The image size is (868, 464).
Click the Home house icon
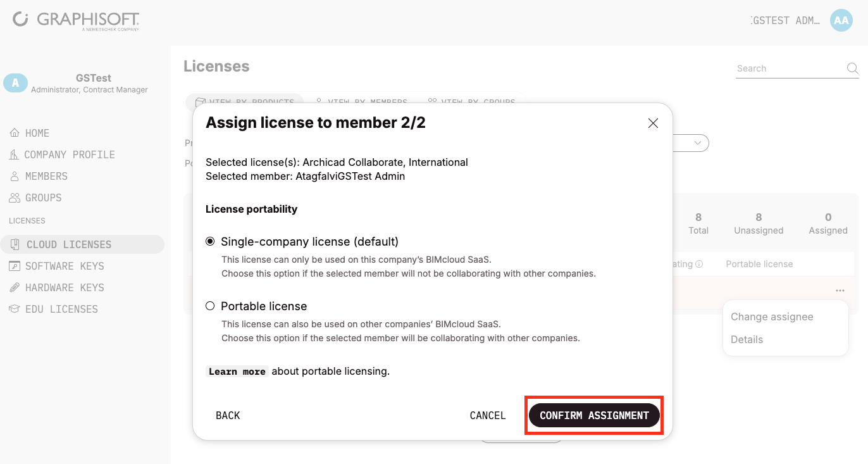pos(15,133)
